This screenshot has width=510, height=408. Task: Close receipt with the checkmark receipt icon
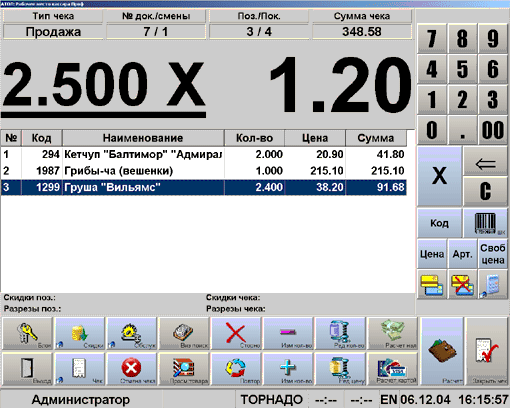(x=487, y=351)
